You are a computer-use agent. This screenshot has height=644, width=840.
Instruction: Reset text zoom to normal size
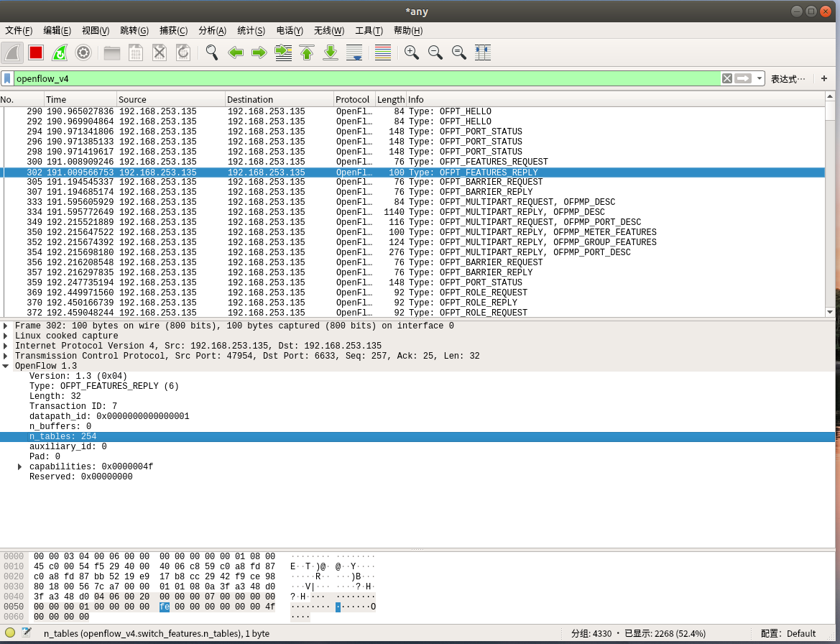(458, 52)
